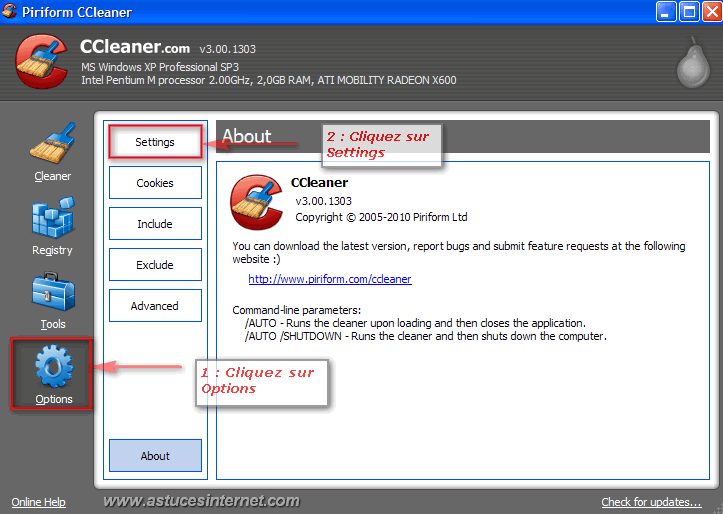Open the Settings options tab
723x514 pixels.
coord(155,142)
